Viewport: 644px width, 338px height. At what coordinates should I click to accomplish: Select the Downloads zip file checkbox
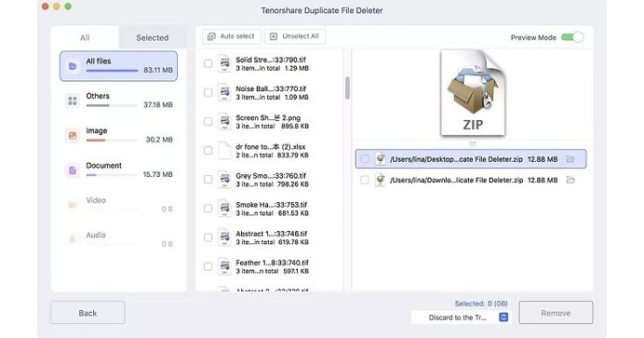point(364,180)
